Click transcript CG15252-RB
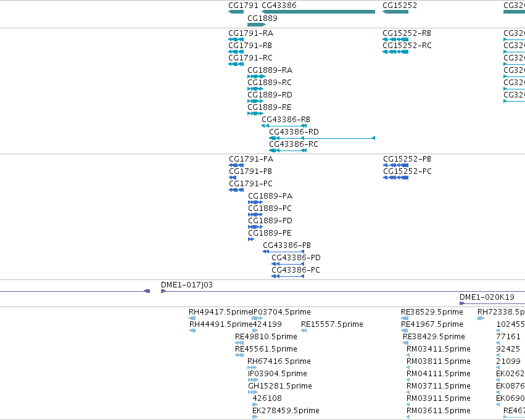This screenshot has height=420, width=525. [407, 33]
